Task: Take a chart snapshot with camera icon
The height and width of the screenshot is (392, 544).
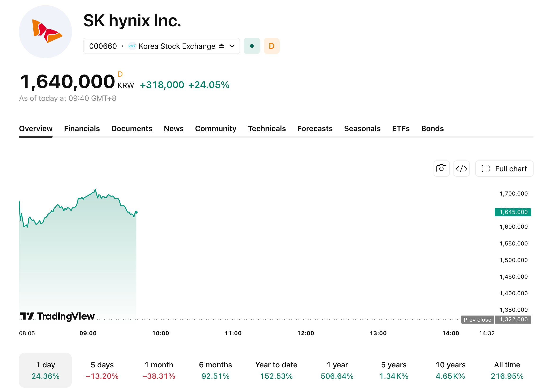Action: click(441, 169)
